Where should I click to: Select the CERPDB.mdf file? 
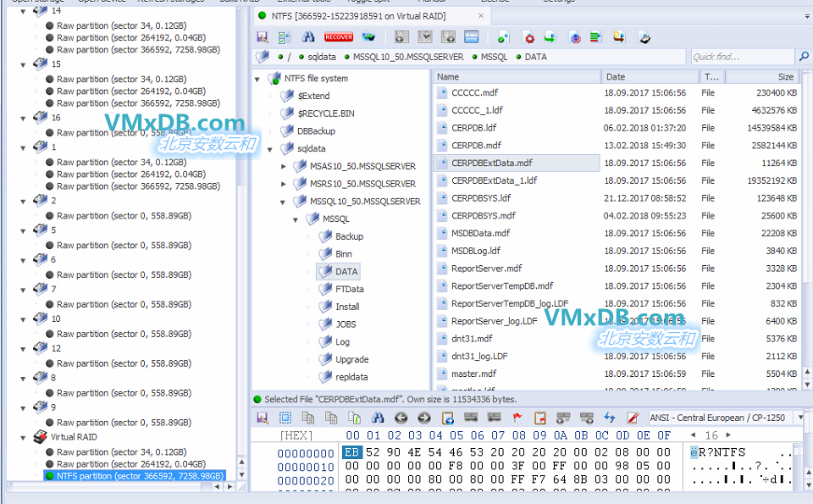tap(476, 145)
